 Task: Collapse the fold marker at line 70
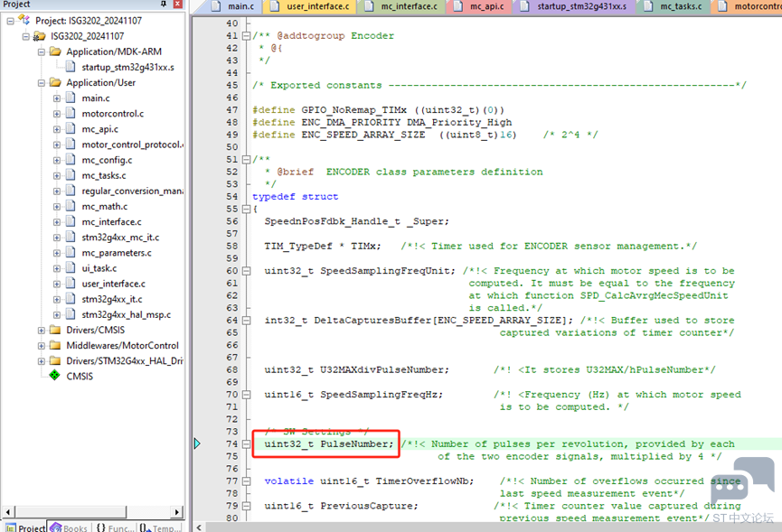(246, 395)
